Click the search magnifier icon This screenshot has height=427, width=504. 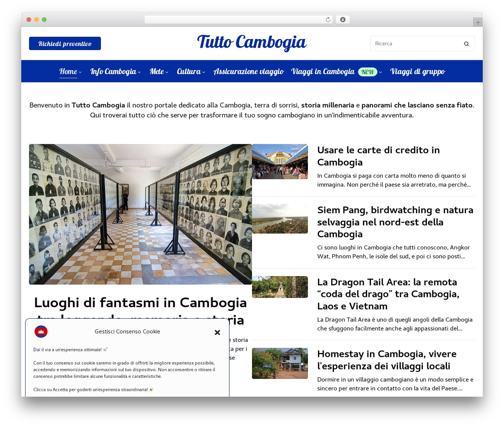pos(466,44)
